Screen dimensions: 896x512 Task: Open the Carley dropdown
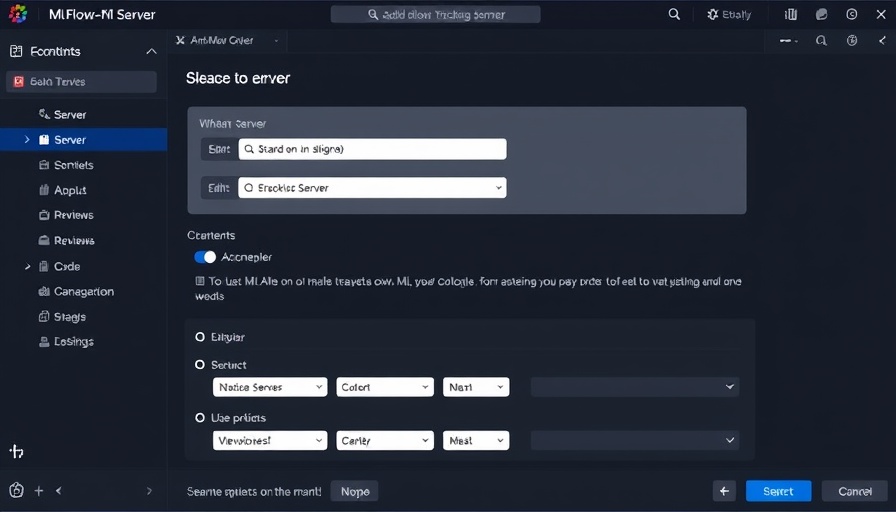pyautogui.click(x=385, y=441)
